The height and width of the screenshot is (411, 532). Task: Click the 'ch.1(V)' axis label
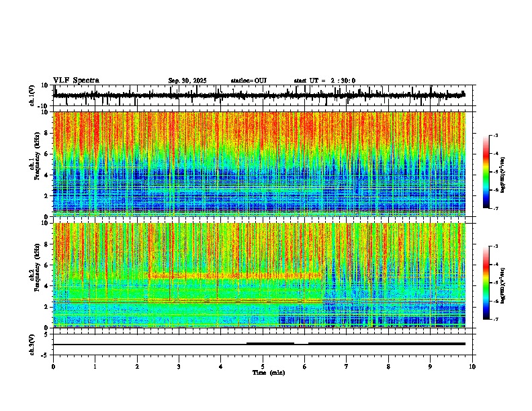(x=32, y=95)
